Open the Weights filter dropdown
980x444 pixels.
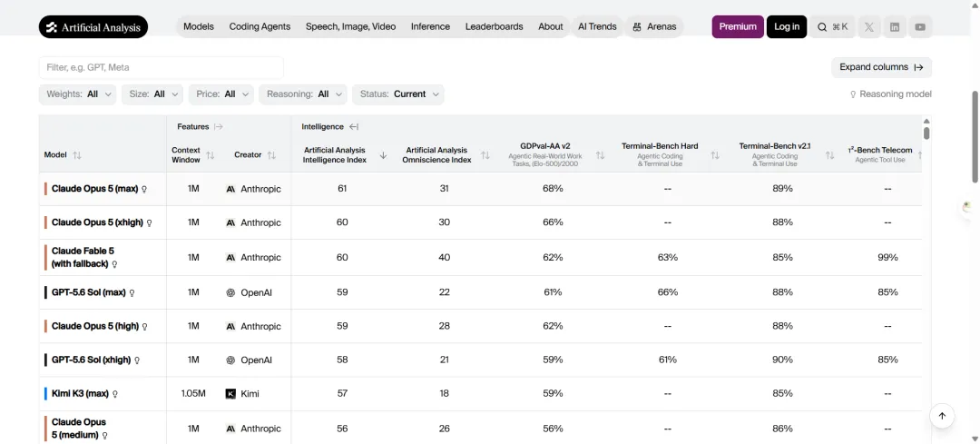pyautogui.click(x=77, y=94)
